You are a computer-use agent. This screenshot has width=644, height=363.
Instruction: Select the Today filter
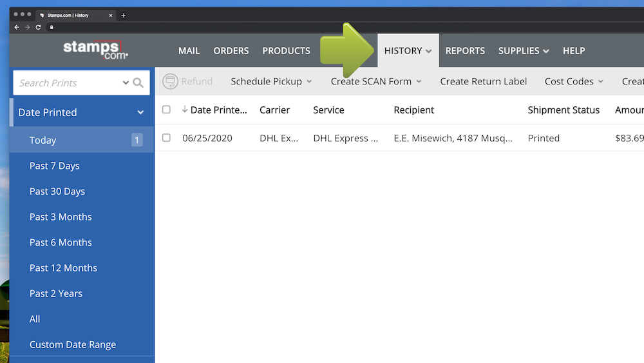82,140
